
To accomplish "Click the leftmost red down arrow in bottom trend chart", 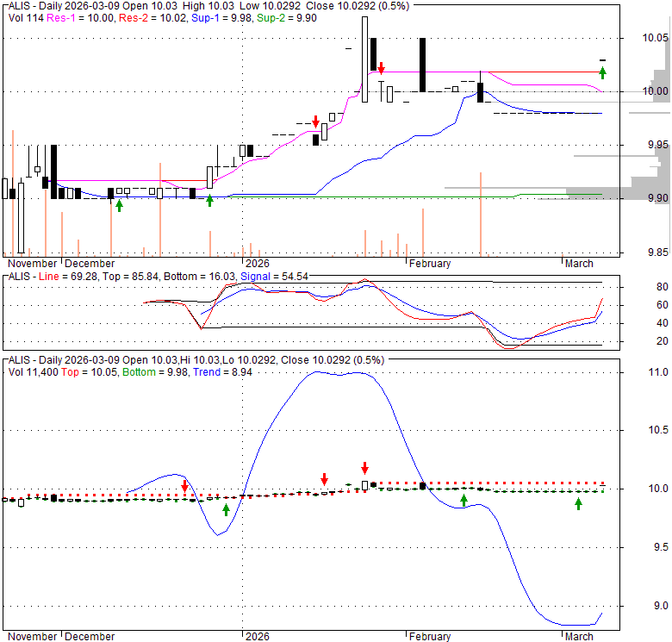I will [x=184, y=487].
